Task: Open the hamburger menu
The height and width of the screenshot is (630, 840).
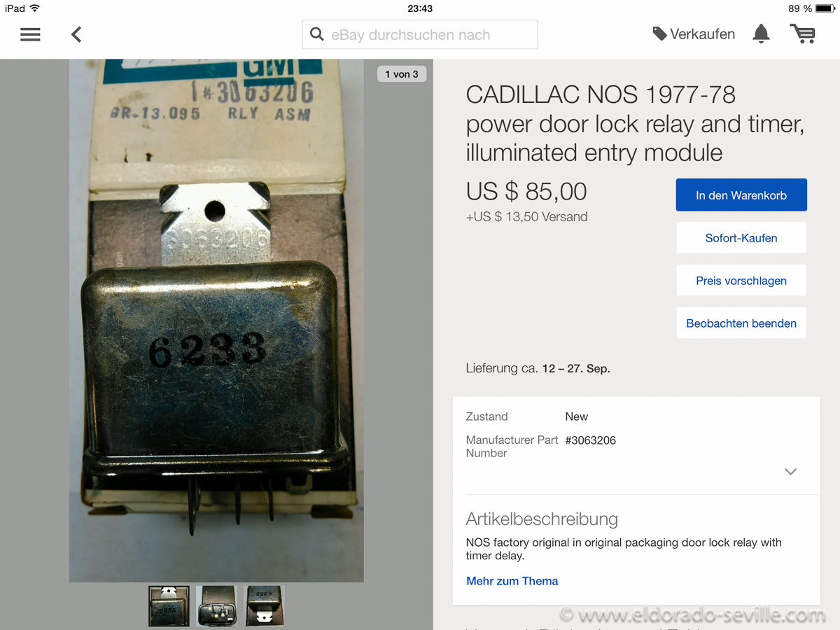Action: pos(30,34)
